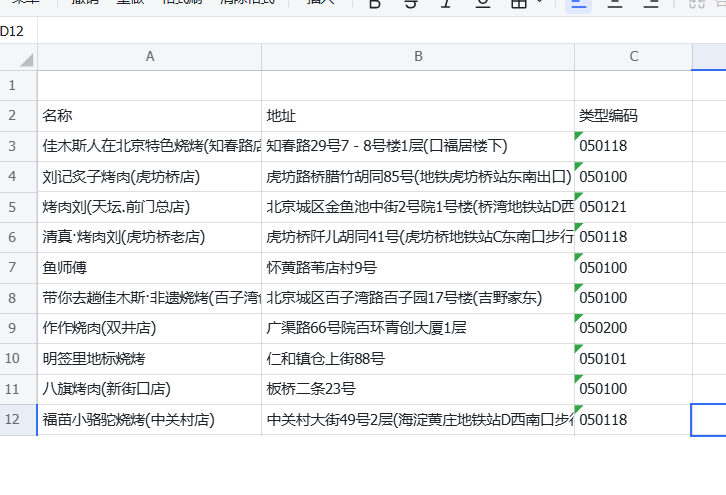Select row 10 header
This screenshot has height=495, width=726.
(x=19, y=359)
